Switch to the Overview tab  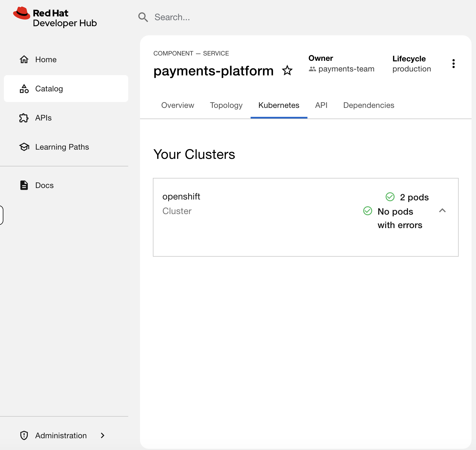pos(178,105)
